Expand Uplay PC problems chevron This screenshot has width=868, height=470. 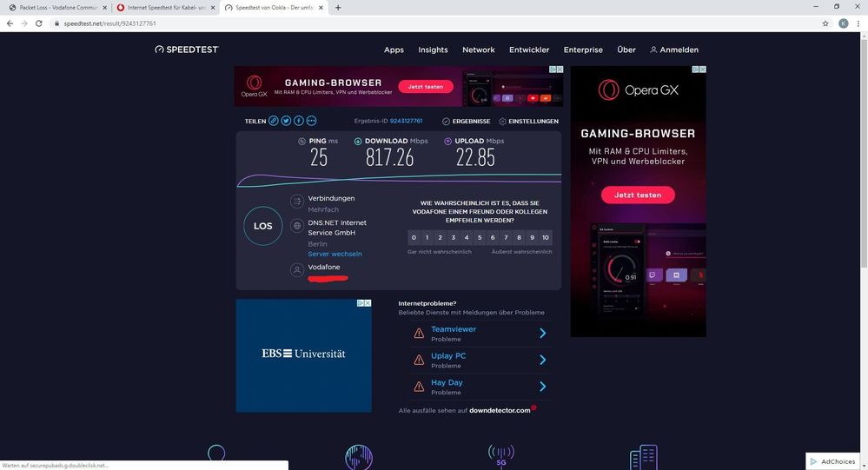point(542,360)
